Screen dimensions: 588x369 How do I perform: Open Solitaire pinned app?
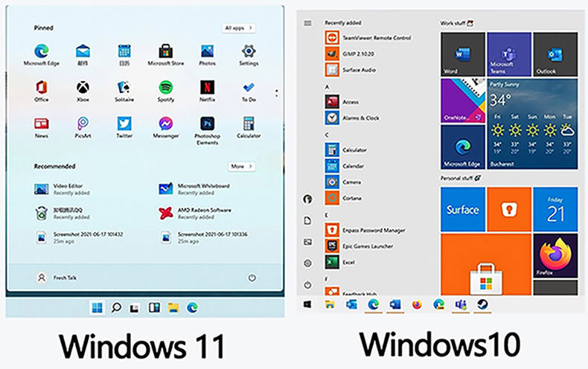point(124,91)
